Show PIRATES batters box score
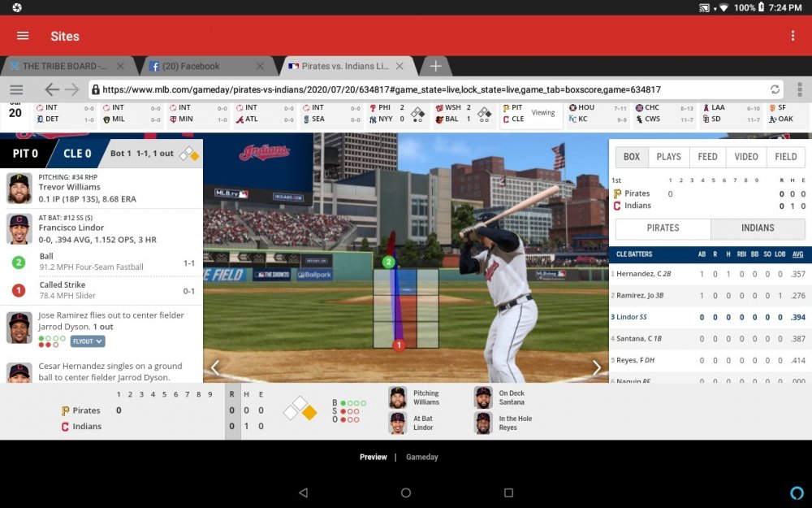This screenshot has width=812, height=508. (663, 228)
